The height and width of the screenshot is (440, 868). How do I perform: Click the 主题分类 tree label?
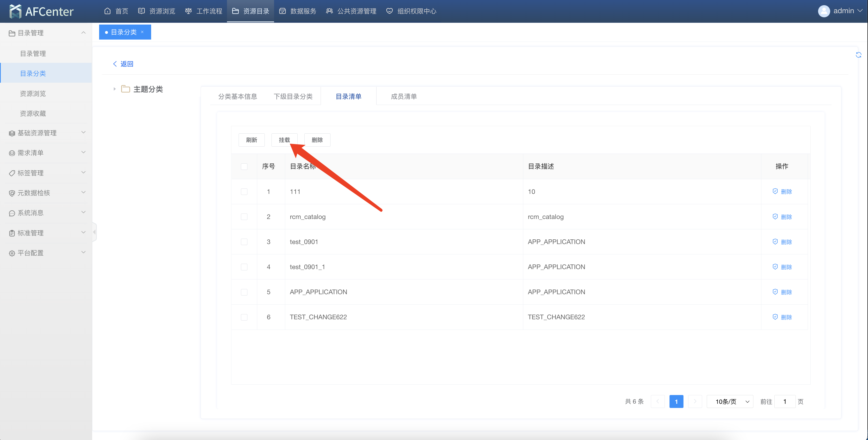pyautogui.click(x=148, y=89)
